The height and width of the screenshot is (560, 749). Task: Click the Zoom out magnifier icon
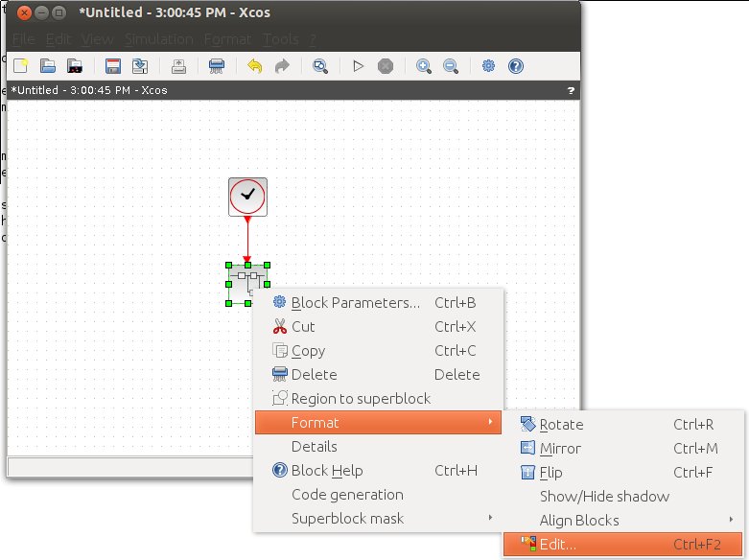point(451,66)
